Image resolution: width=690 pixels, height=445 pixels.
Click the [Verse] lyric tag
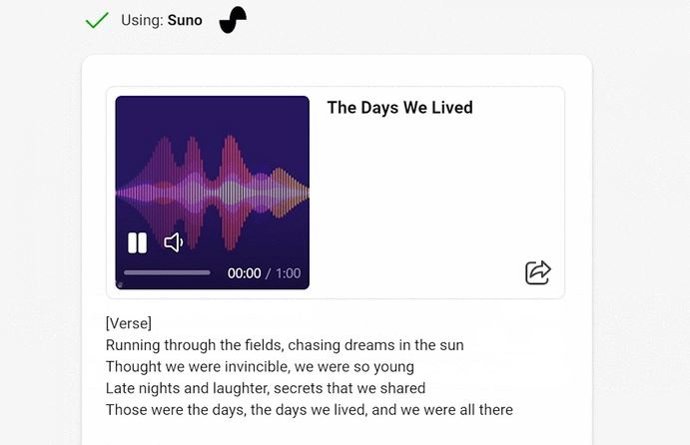[x=128, y=323]
